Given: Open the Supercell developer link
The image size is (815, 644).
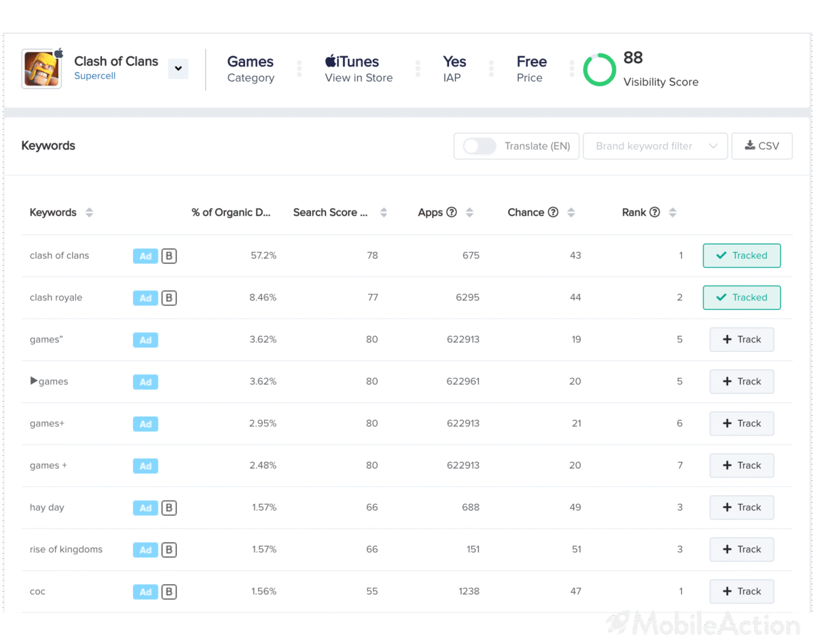Looking at the screenshot, I should coord(94,76).
